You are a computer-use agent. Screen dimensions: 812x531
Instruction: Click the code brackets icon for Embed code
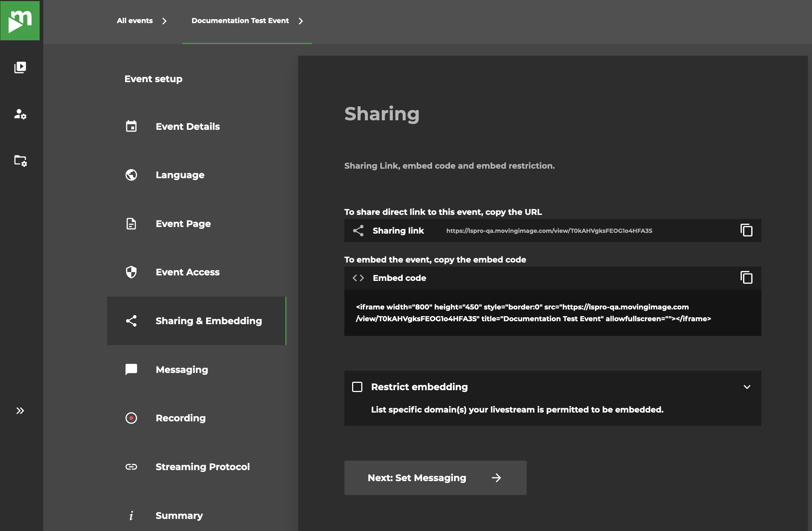(x=358, y=278)
